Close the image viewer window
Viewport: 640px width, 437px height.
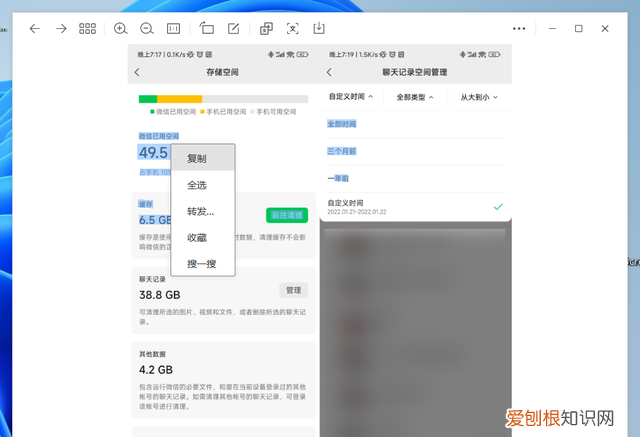pos(605,29)
